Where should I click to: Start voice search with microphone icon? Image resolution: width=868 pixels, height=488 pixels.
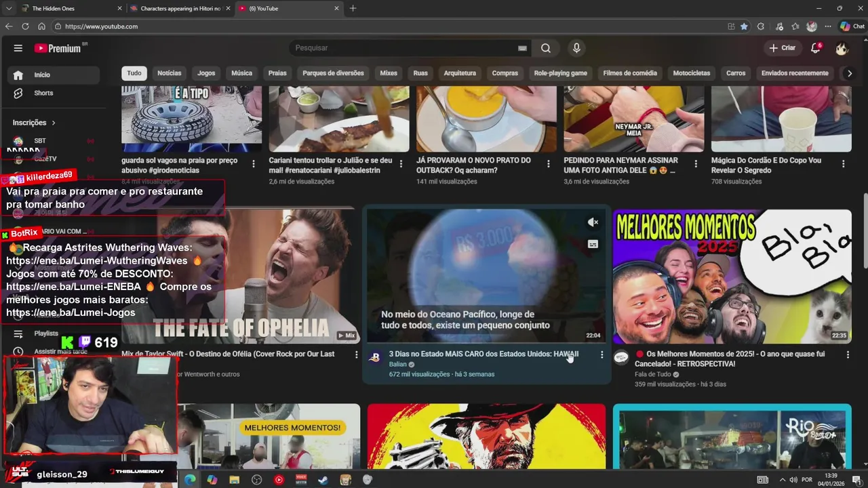(x=576, y=48)
